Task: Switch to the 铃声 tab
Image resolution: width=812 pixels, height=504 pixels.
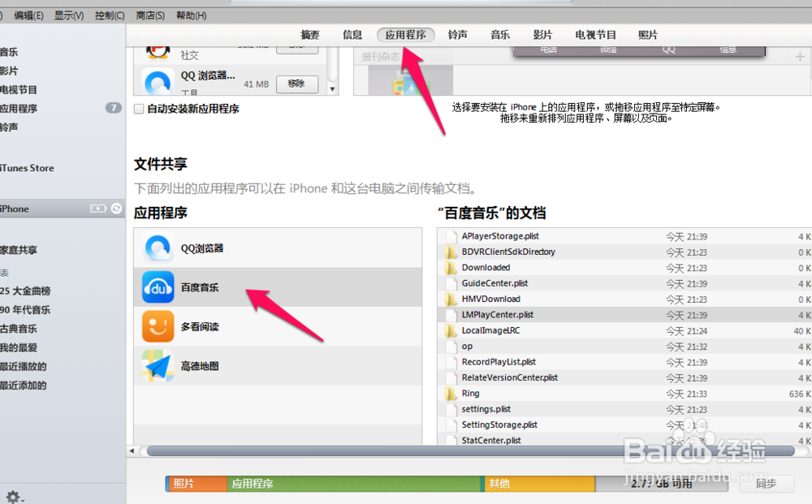Action: (458, 35)
